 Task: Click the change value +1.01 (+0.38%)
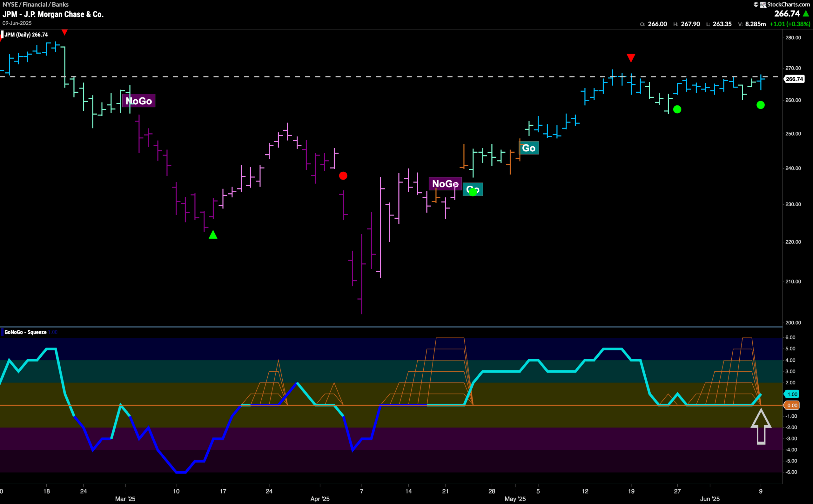pyautogui.click(x=789, y=24)
